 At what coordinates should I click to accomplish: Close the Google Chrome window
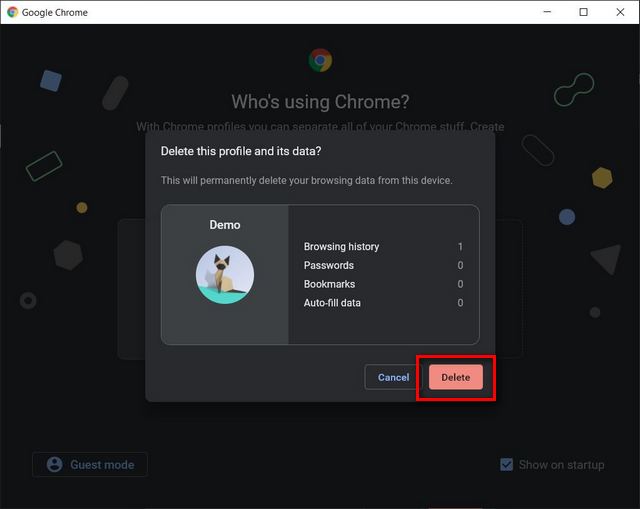[x=620, y=12]
